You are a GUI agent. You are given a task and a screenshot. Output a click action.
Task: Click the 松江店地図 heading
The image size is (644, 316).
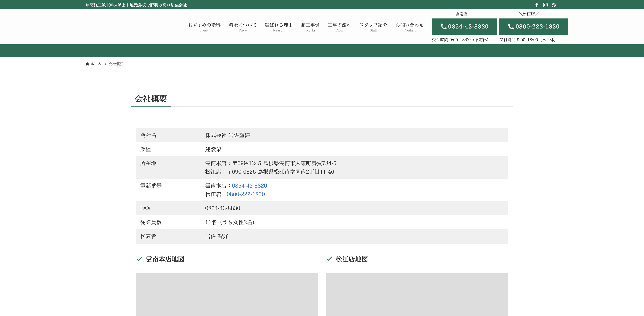[x=352, y=259]
